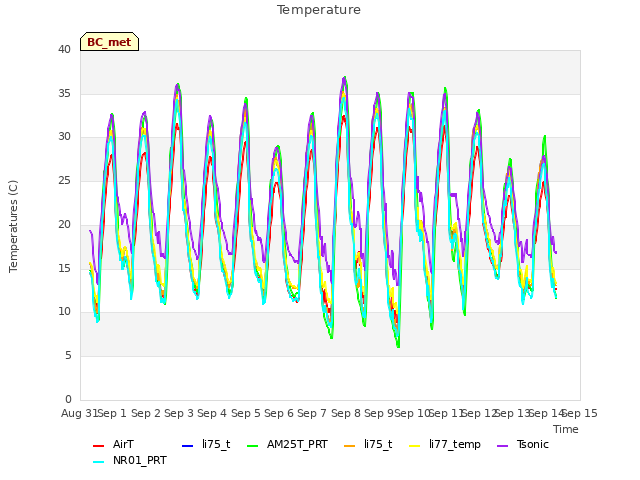Click the AM25T_PRT legend label
This screenshot has height=480, width=640.
(297, 444)
